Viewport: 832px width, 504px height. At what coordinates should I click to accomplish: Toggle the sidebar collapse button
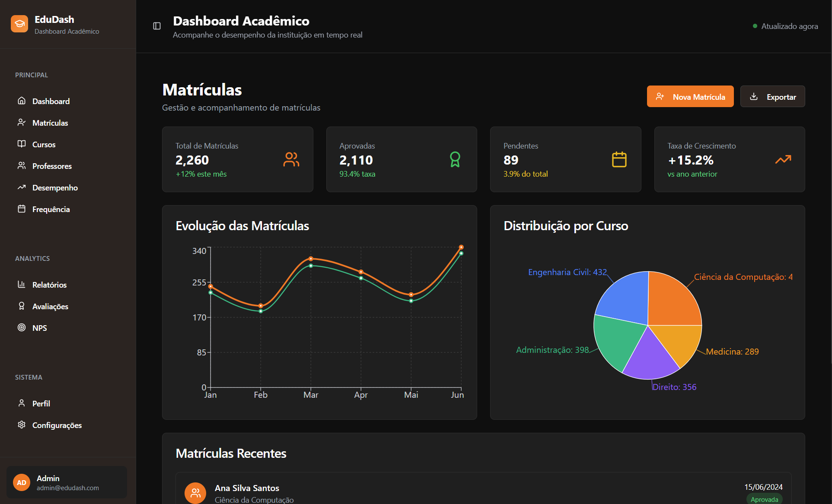click(x=157, y=26)
